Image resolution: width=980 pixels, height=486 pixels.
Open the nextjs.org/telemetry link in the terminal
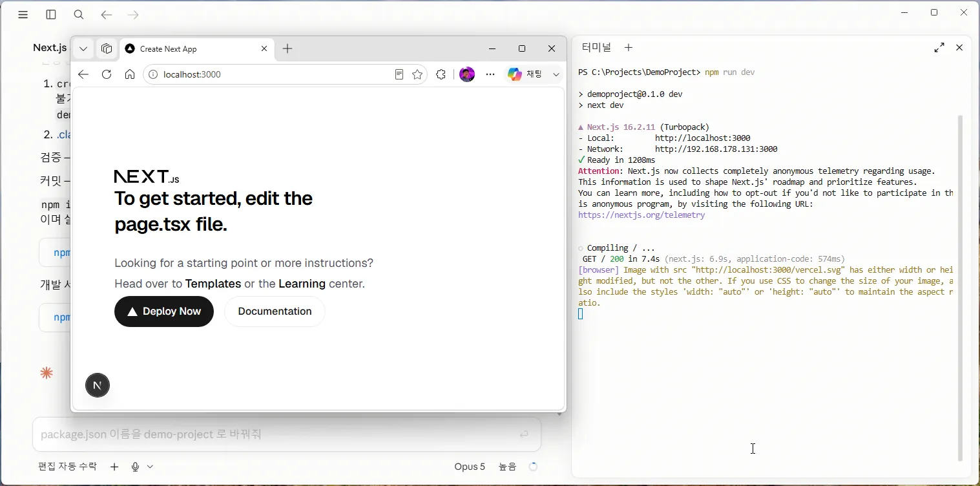(641, 215)
